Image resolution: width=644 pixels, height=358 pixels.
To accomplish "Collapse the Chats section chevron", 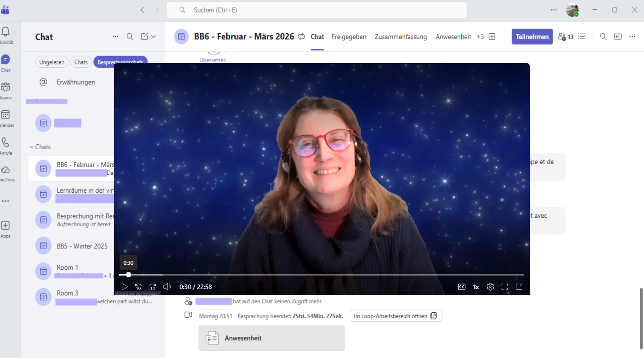I will 31,147.
